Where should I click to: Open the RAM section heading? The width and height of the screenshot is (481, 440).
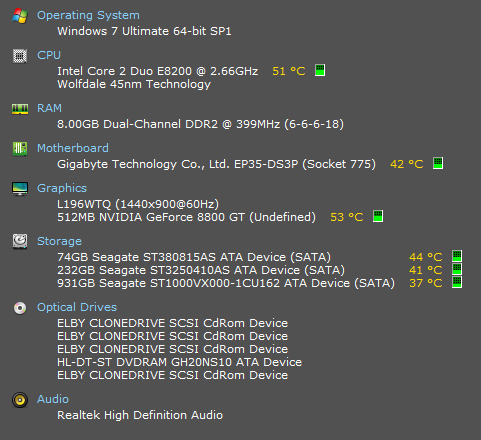coord(49,108)
